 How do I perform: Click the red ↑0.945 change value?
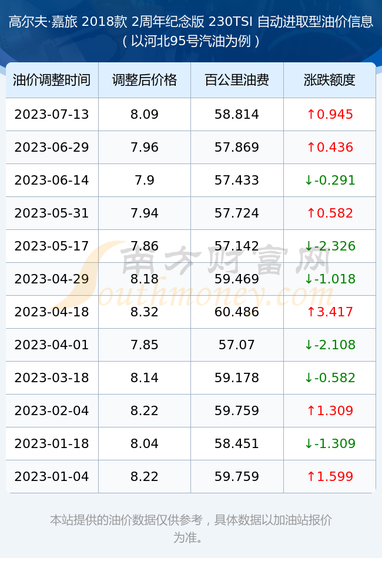point(330,115)
